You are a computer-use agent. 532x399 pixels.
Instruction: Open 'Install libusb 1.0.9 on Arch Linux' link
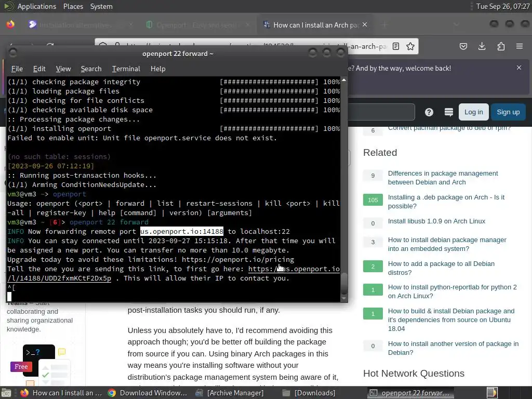[x=436, y=221]
